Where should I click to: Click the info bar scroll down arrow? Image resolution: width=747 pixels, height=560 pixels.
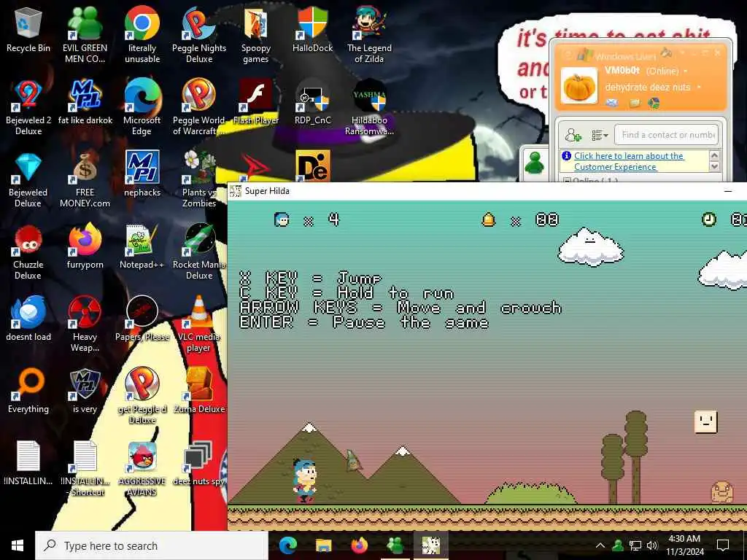713,166
